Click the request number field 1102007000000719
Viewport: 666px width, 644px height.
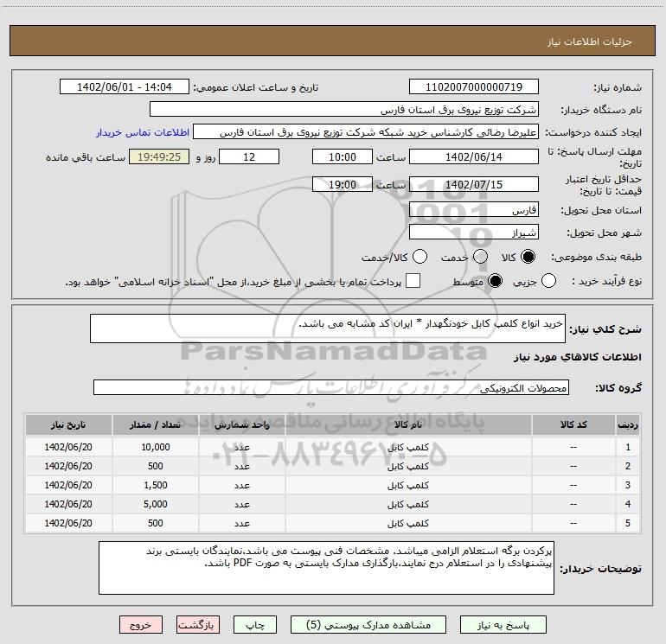click(474, 87)
